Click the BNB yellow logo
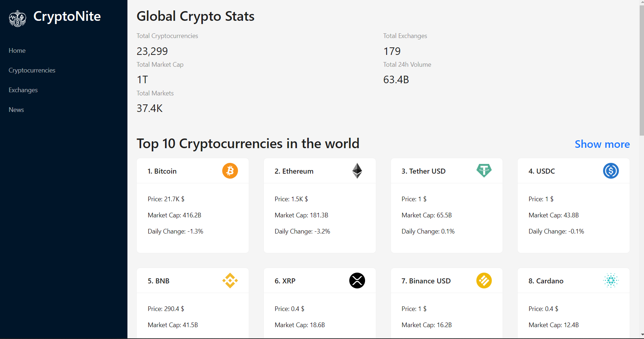Viewport: 644px width, 339px height. point(230,281)
